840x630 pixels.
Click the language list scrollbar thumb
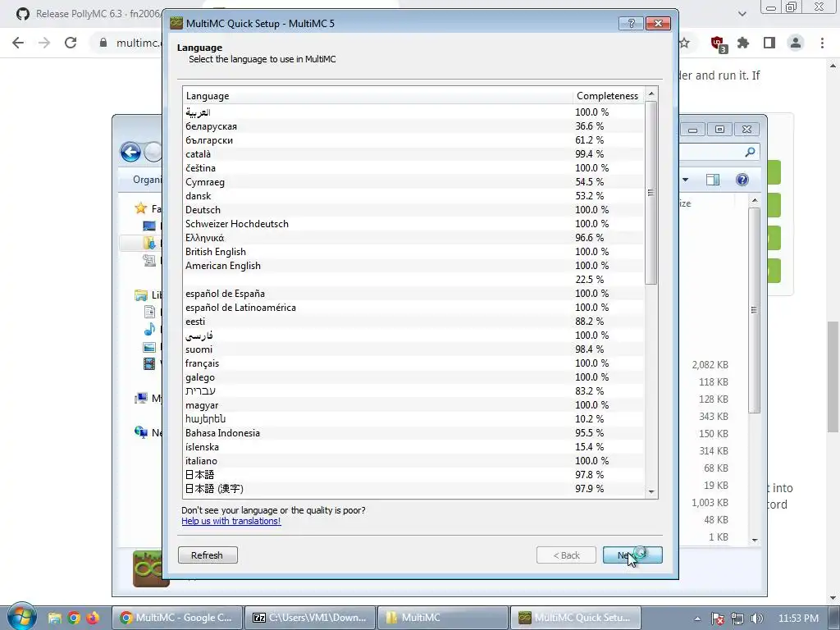[x=651, y=193]
